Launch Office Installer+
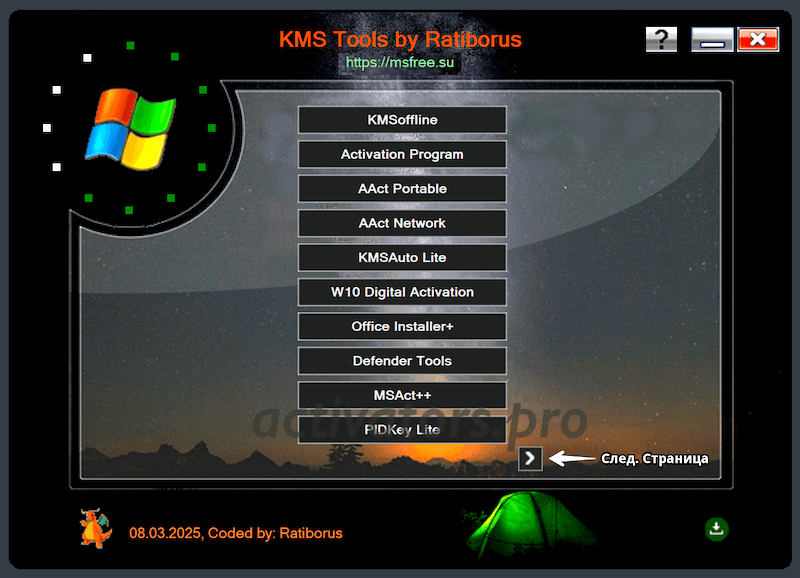This screenshot has height=578, width=800. pyautogui.click(x=401, y=326)
